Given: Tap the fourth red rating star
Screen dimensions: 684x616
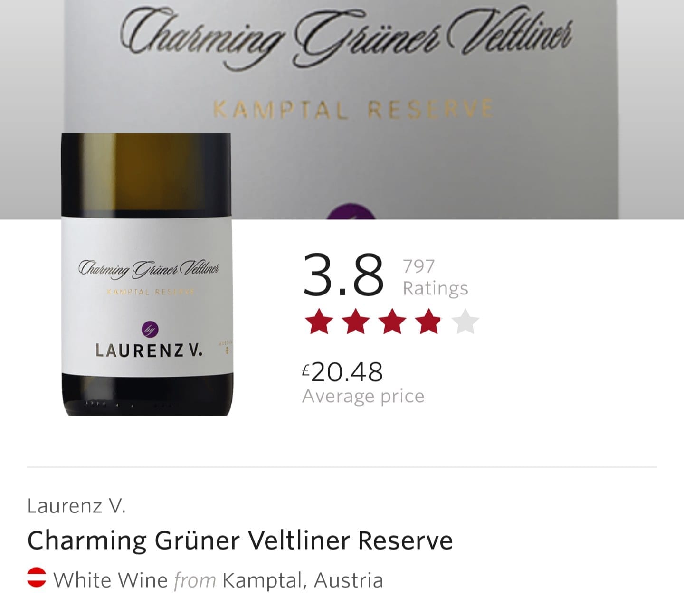Looking at the screenshot, I should coord(429,322).
